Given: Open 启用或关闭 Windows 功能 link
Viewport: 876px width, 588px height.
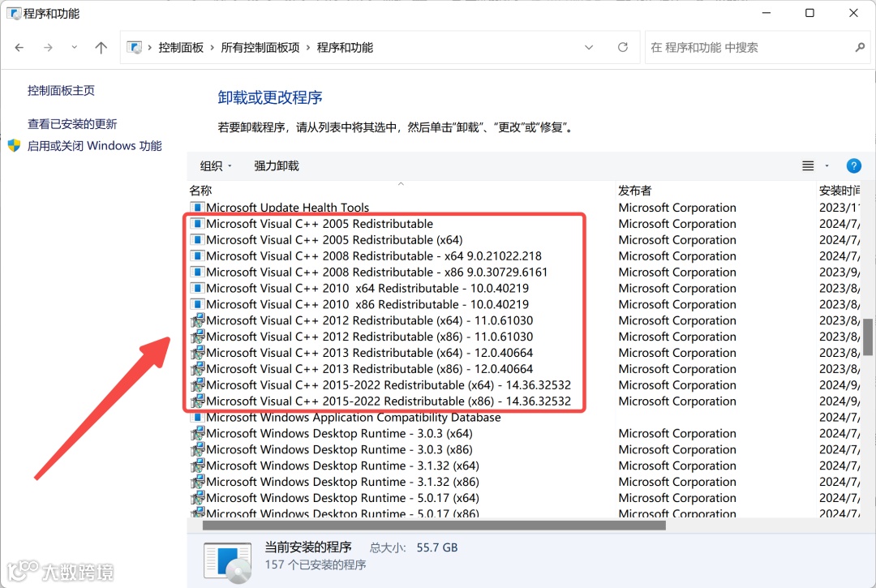Looking at the screenshot, I should click(x=94, y=146).
